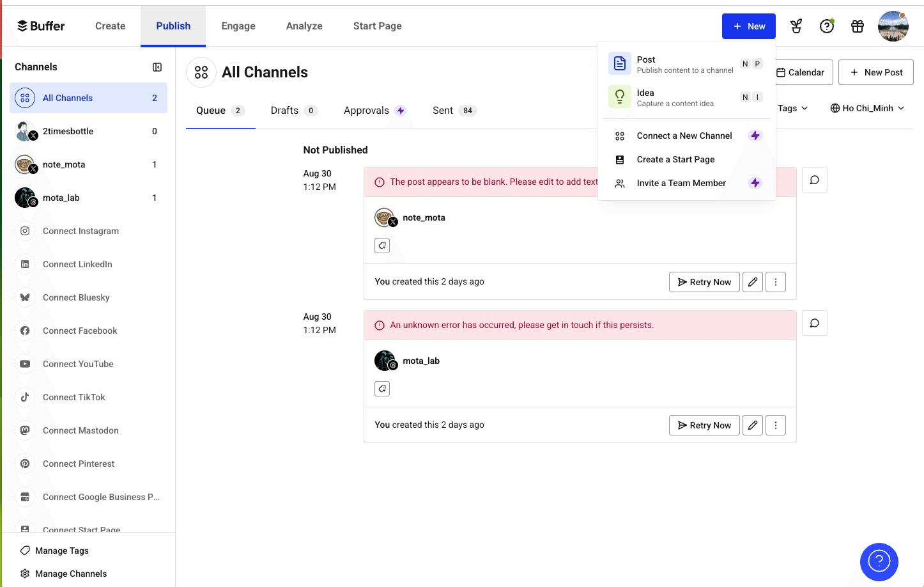Select All Channels in the sidebar
The image size is (924, 587).
pyautogui.click(x=88, y=98)
